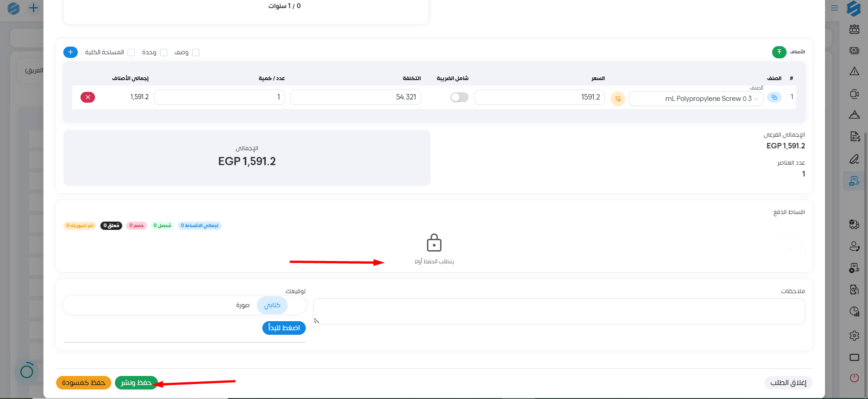
Task: Click the orange price list icon
Action: click(618, 99)
